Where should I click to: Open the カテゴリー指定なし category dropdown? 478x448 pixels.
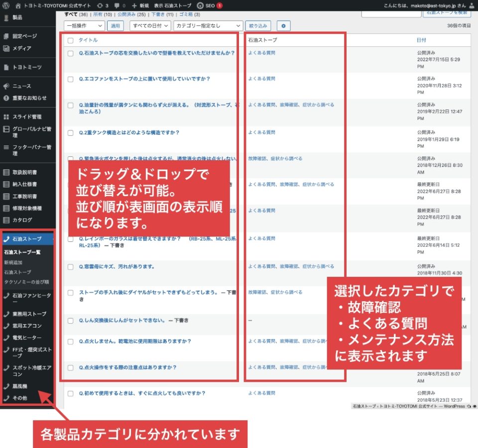[x=208, y=26]
